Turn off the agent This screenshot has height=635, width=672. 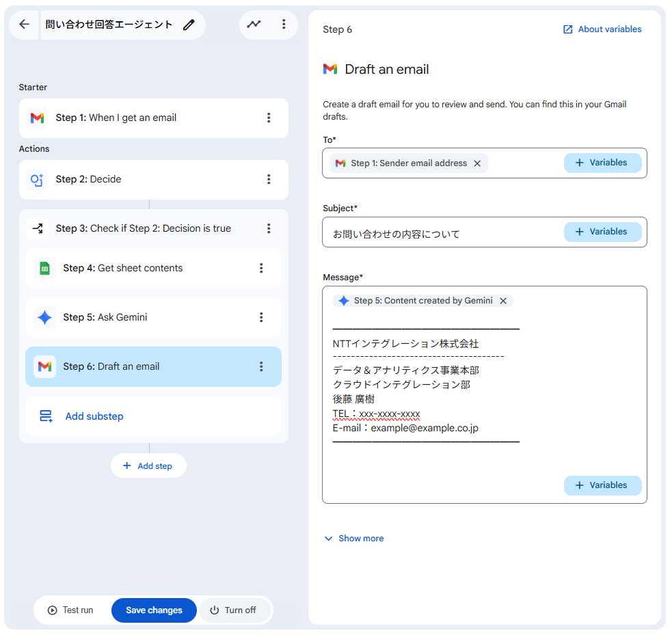coord(233,610)
